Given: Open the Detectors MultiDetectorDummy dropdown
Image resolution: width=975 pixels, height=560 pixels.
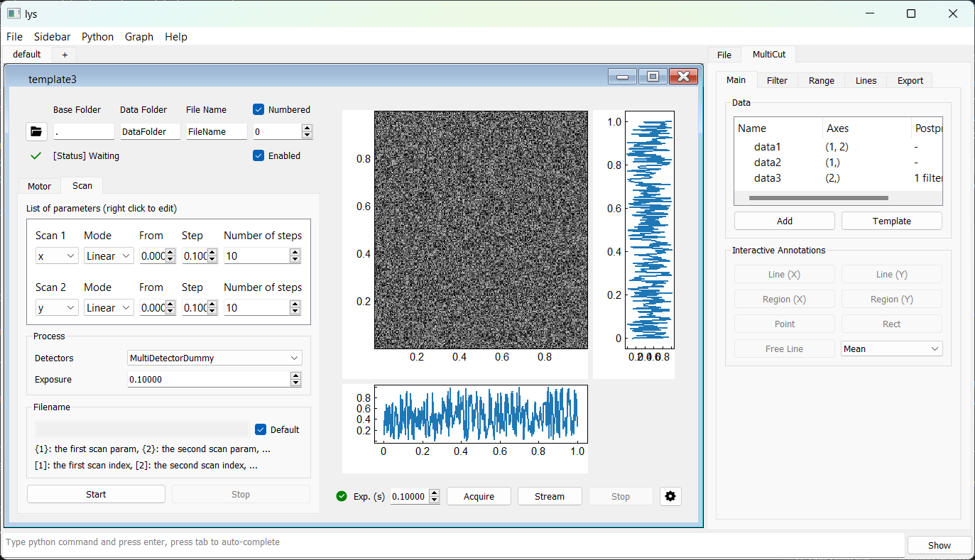Looking at the screenshot, I should (214, 358).
